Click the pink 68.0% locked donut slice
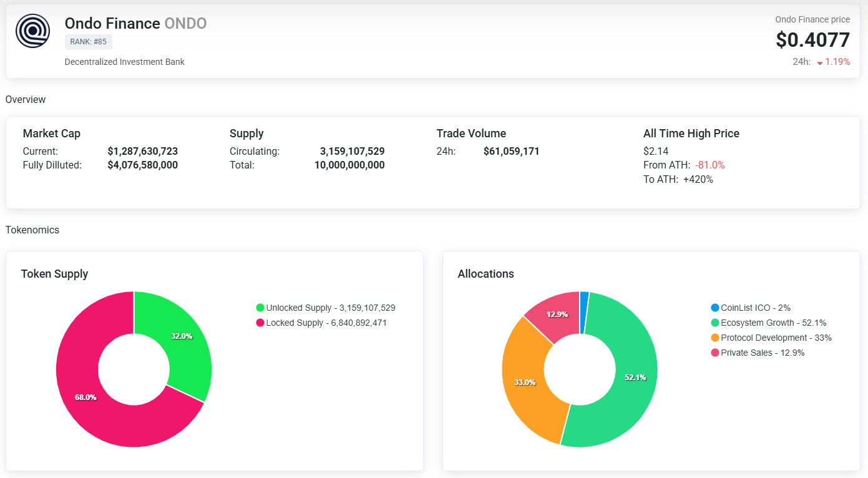Screen dimensions: 868x478 pyautogui.click(x=85, y=397)
